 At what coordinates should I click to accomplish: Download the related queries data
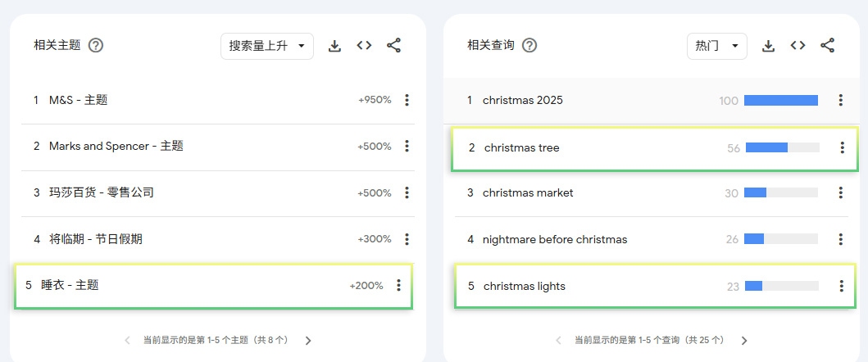(x=768, y=46)
